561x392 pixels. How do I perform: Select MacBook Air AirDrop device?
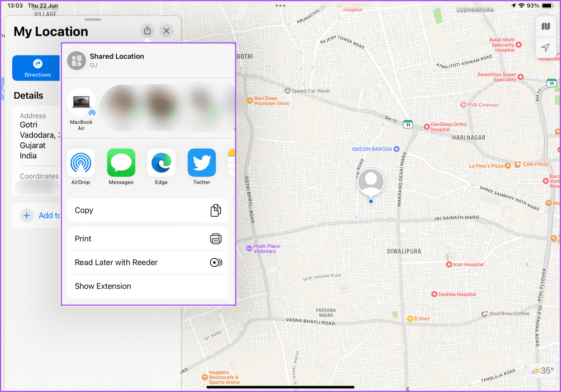tap(81, 109)
